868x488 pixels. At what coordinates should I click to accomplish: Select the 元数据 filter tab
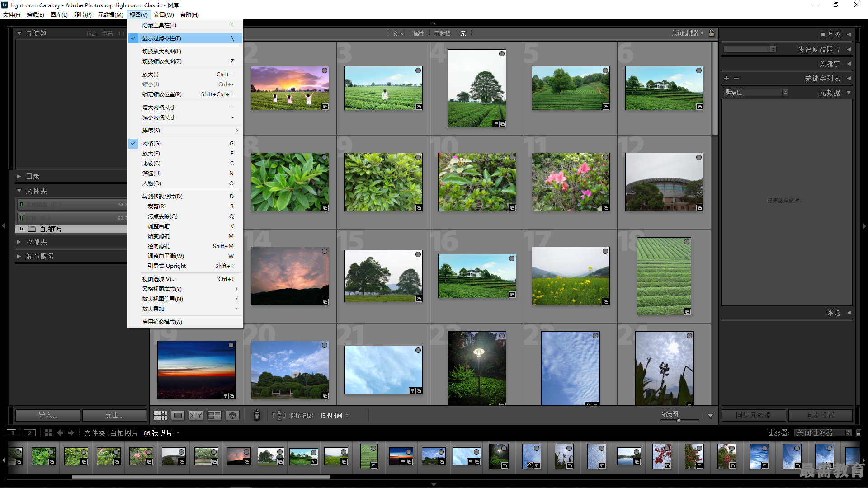pyautogui.click(x=442, y=33)
